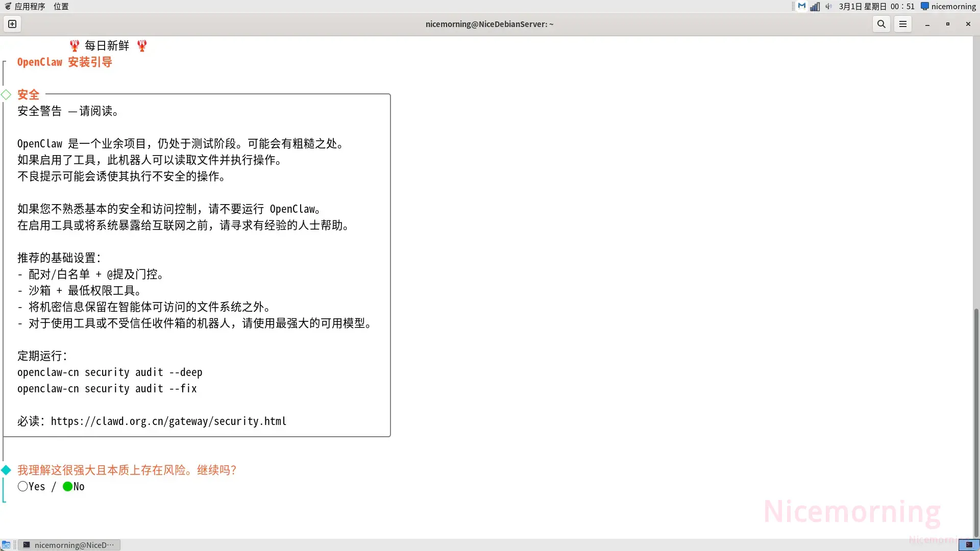Select the Yes radio option
The image size is (980, 551).
click(x=23, y=486)
